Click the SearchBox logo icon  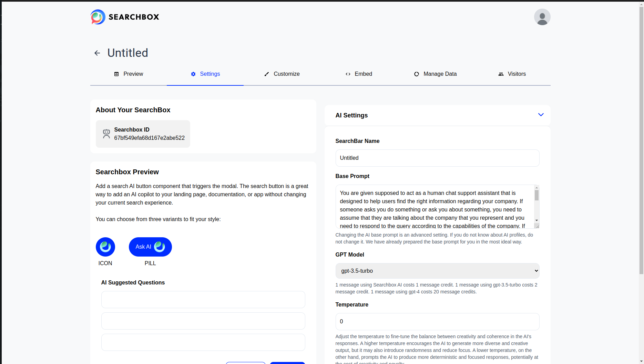pyautogui.click(x=97, y=17)
